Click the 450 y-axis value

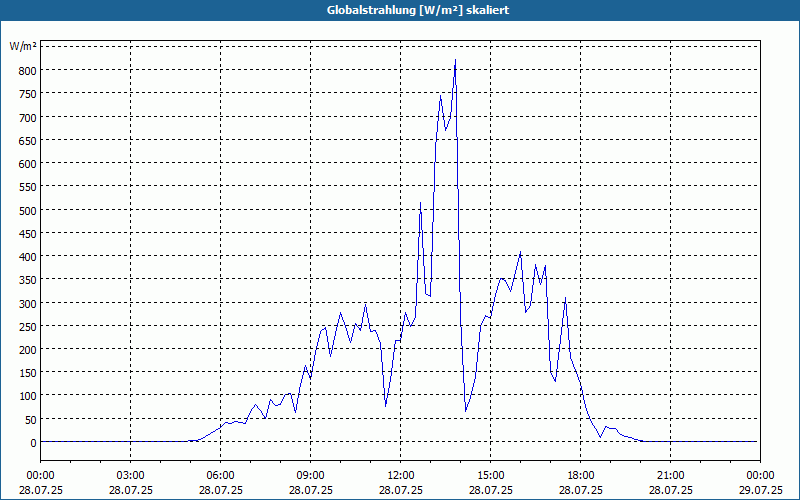[28, 233]
